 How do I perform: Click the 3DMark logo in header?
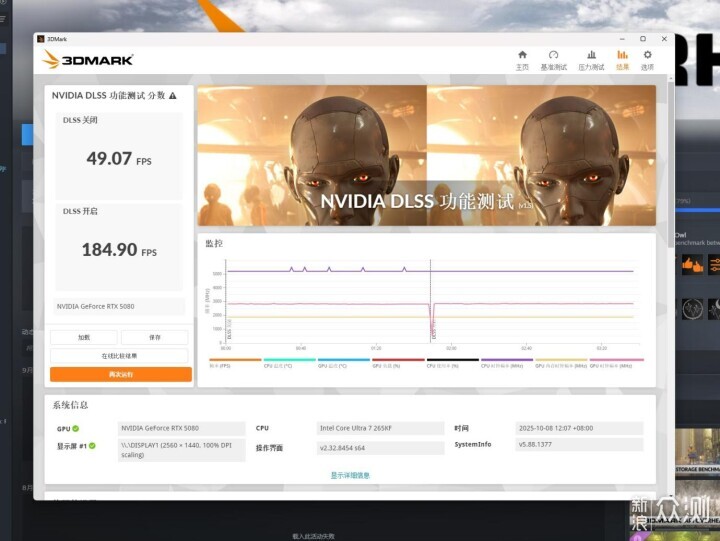pos(88,60)
